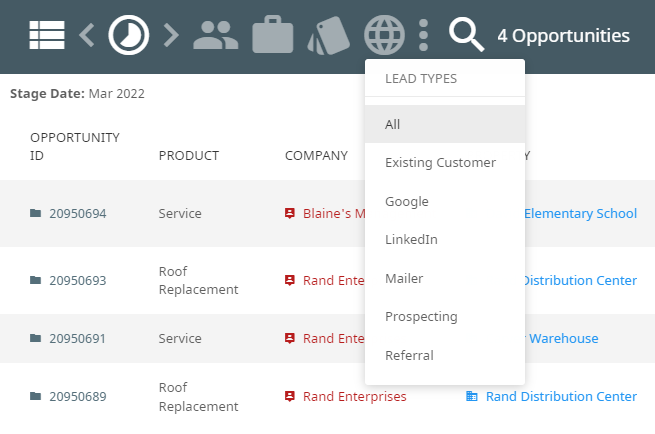
Task: Open the Elementary School property link
Action: click(x=581, y=213)
